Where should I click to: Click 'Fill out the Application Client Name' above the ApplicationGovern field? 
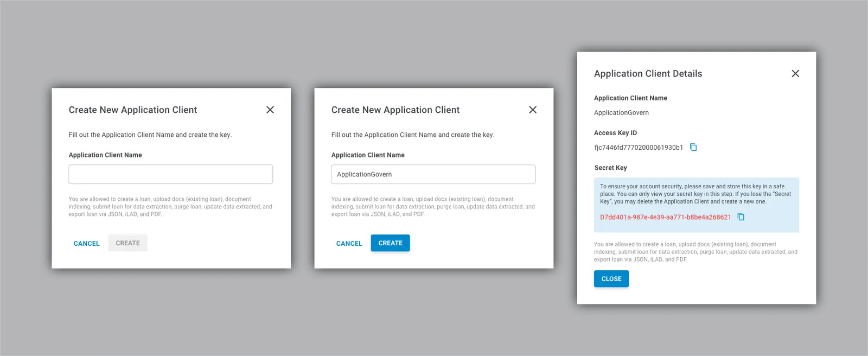coord(413,135)
